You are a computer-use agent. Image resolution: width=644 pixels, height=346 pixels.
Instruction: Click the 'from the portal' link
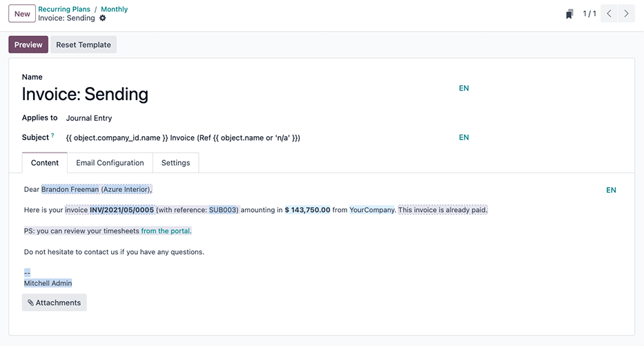coord(166,231)
